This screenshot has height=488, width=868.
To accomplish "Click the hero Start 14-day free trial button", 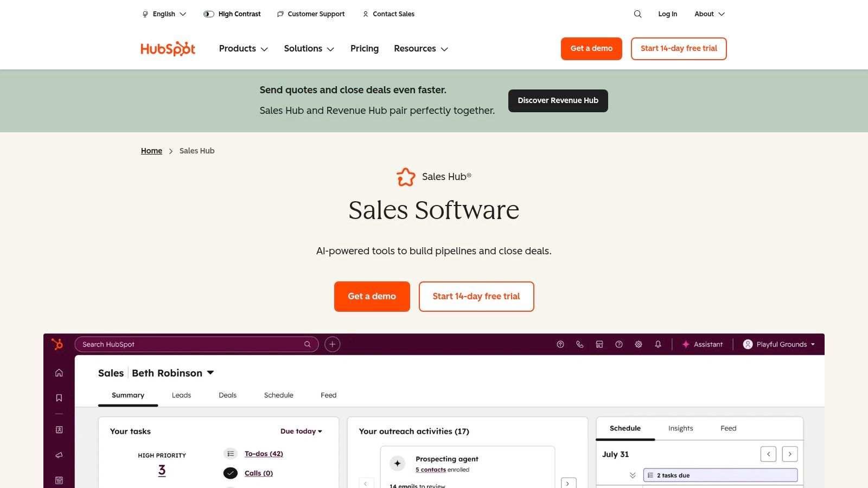I will point(476,297).
